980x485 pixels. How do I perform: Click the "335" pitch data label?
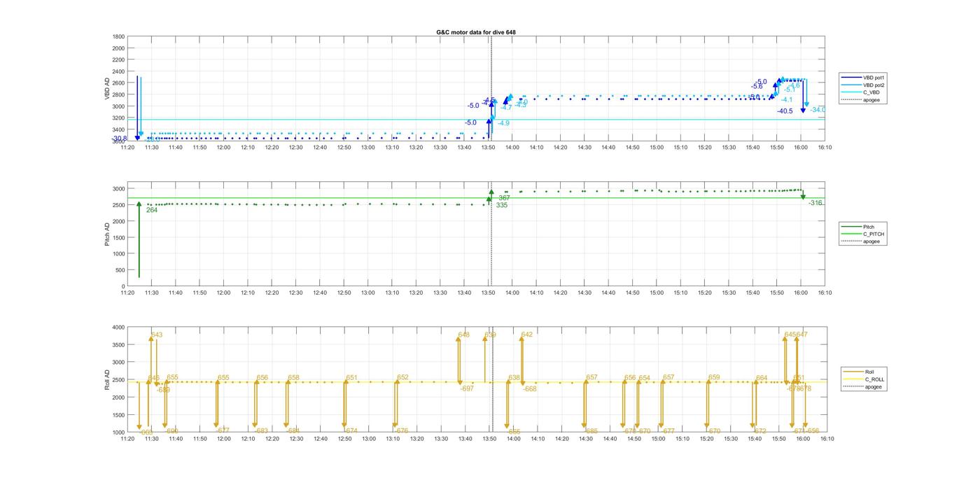pyautogui.click(x=502, y=205)
